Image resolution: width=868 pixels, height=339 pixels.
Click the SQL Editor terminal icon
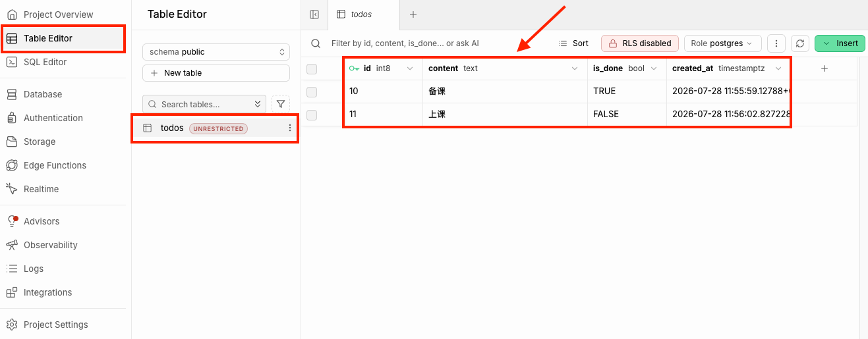point(12,62)
